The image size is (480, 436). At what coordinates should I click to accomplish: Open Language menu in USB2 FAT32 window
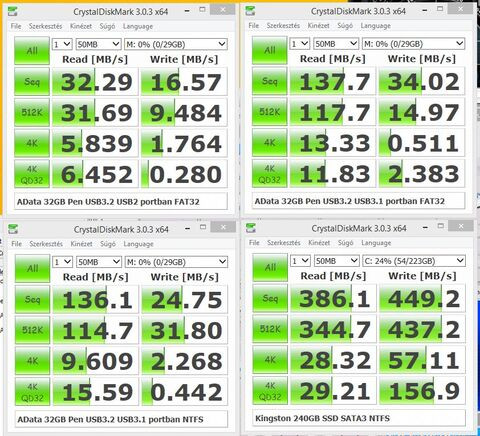tap(138, 26)
